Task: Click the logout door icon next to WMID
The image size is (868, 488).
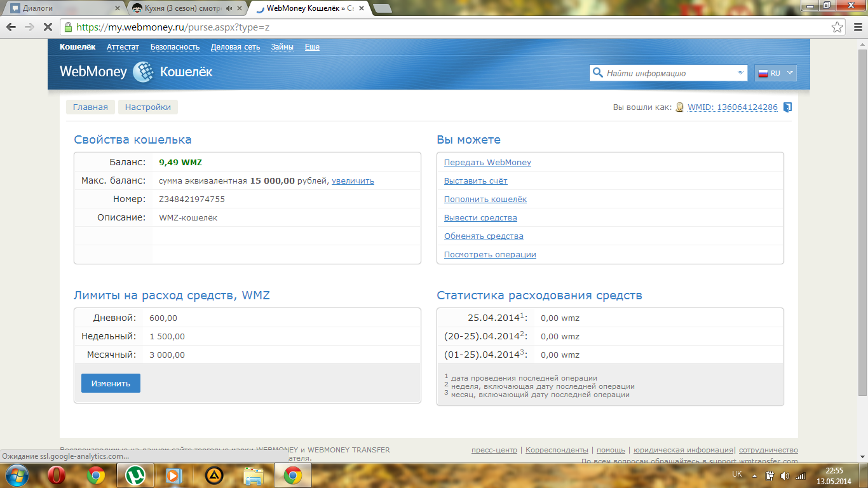Action: point(787,107)
